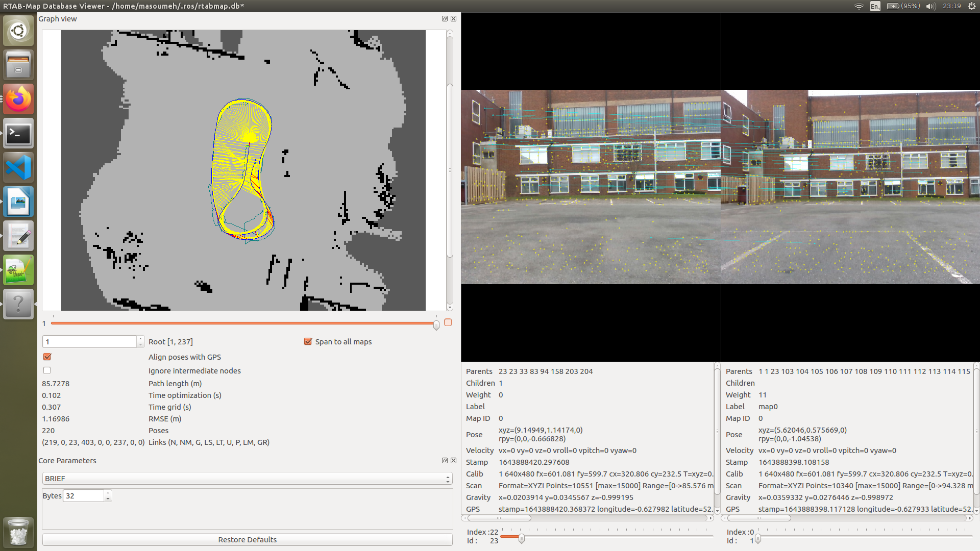The width and height of the screenshot is (980, 551).
Task: Float the Graph view panel
Action: (445, 19)
